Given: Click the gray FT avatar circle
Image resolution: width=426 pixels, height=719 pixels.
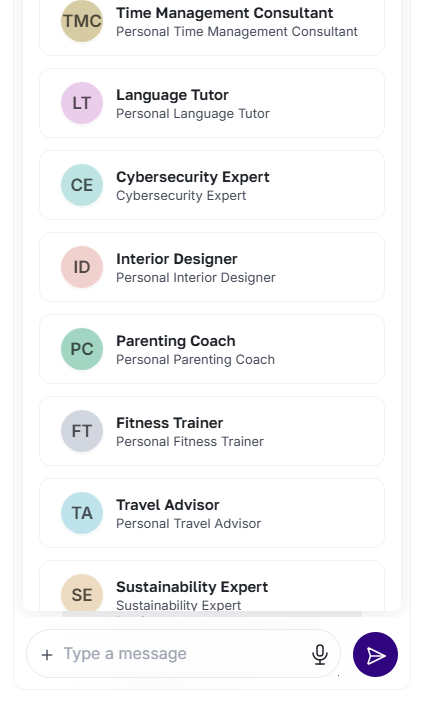Looking at the screenshot, I should (x=82, y=431).
